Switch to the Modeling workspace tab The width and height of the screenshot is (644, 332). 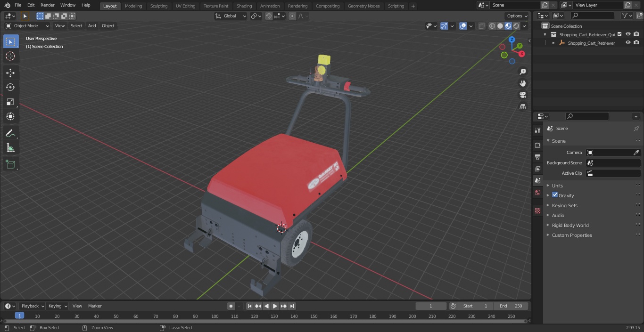(133, 6)
